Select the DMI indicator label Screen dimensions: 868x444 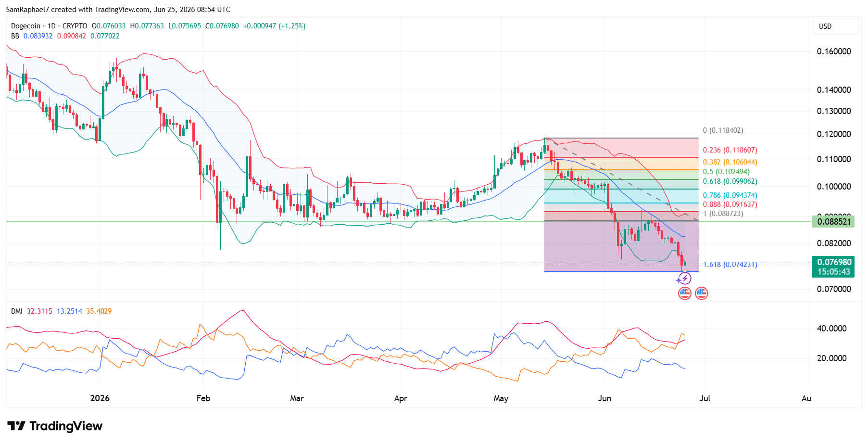[17, 311]
